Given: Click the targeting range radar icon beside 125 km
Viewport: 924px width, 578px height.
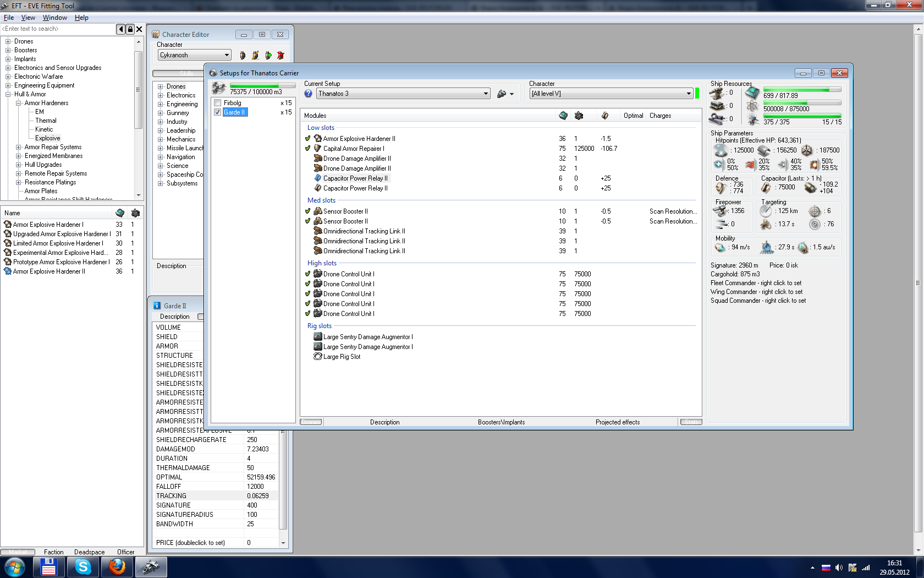Looking at the screenshot, I should coord(766,211).
